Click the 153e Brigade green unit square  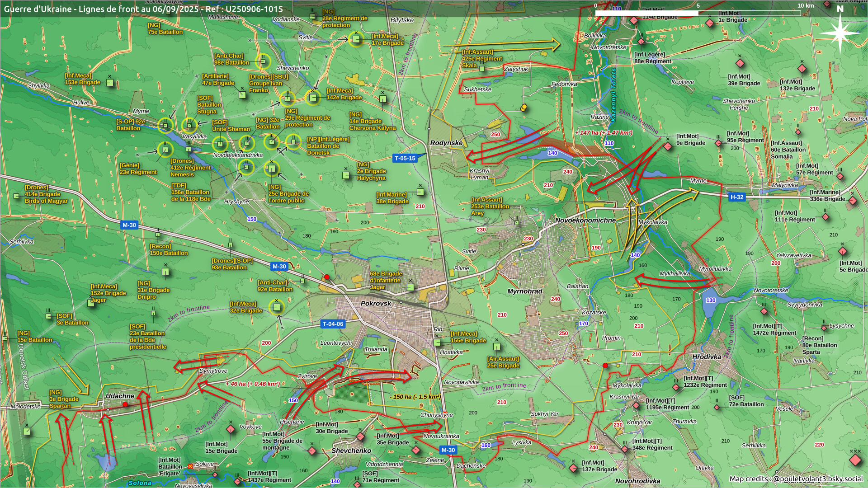(109, 83)
